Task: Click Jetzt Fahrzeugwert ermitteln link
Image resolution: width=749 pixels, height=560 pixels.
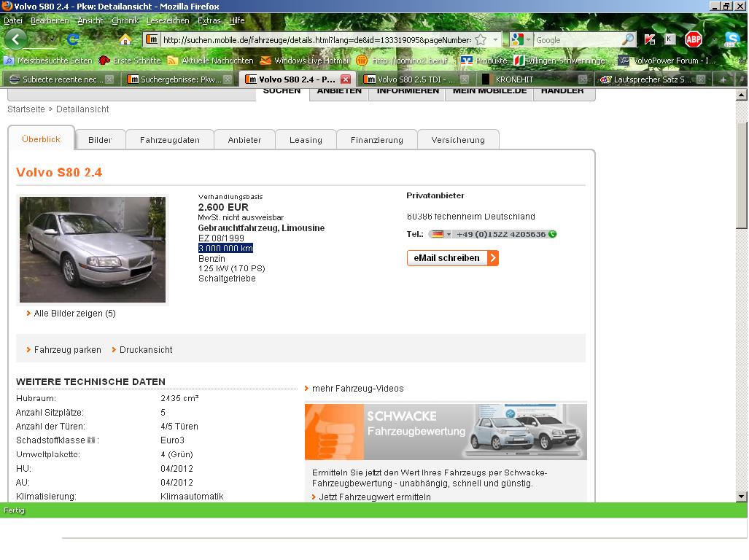Action: pyautogui.click(x=375, y=497)
